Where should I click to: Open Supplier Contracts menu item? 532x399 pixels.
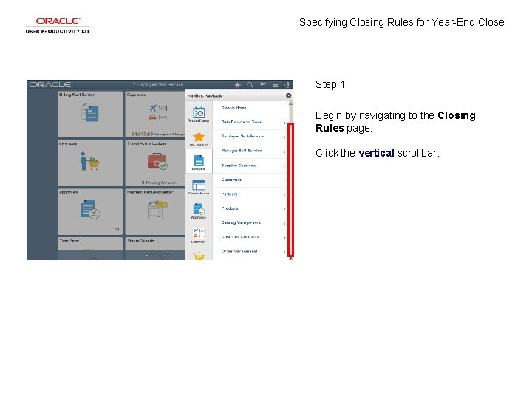(250, 166)
